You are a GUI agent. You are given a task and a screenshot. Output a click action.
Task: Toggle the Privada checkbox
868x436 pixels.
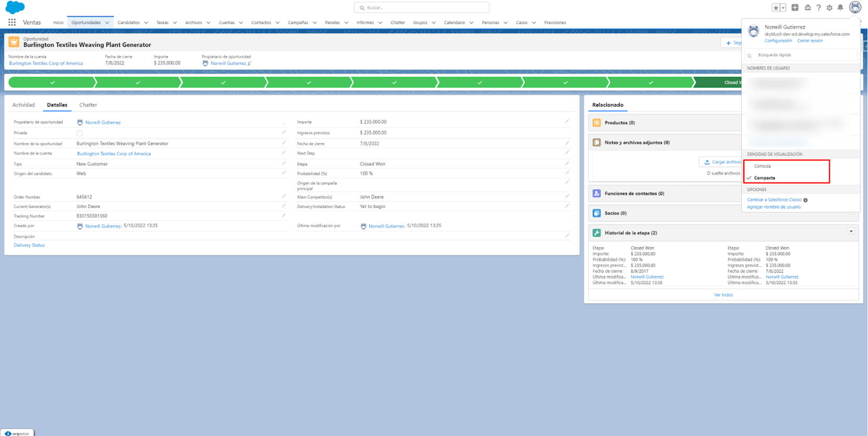79,134
